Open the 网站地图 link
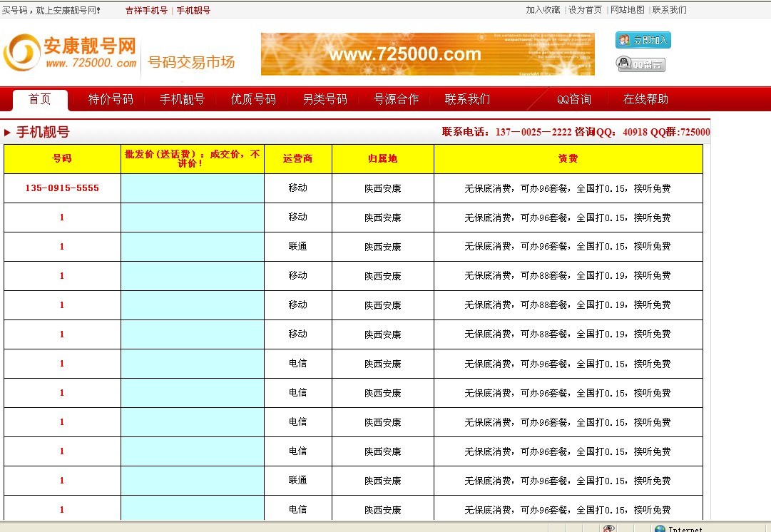This screenshot has width=771, height=532. tap(627, 10)
